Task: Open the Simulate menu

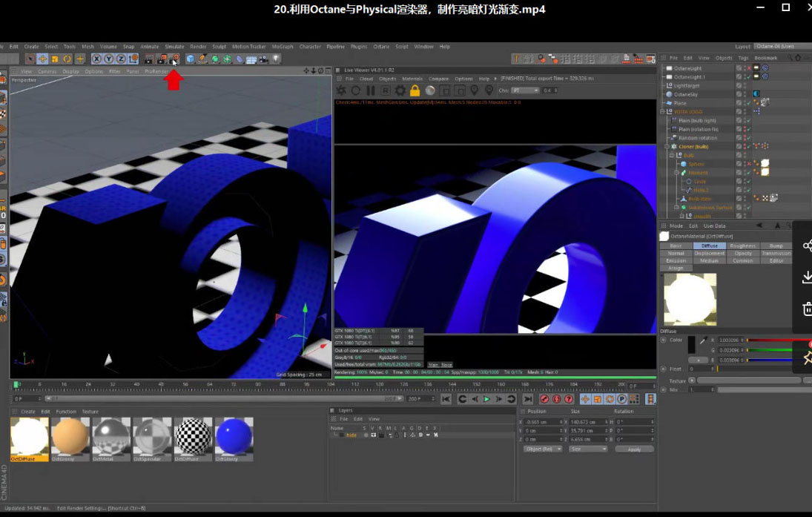Action: coord(174,47)
